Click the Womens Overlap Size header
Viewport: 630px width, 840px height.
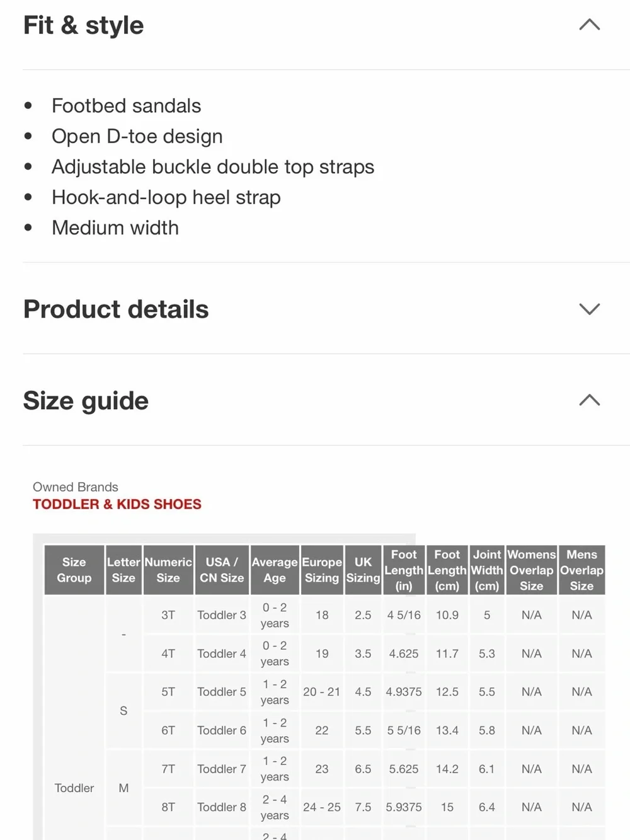point(532,570)
